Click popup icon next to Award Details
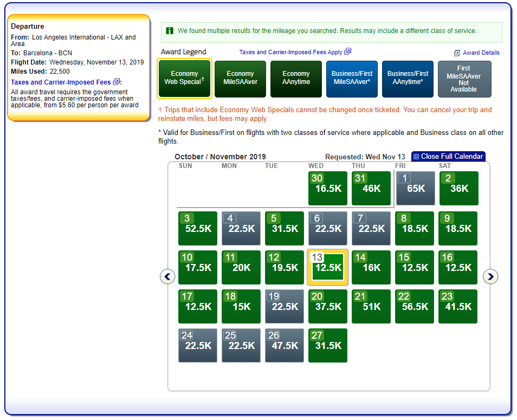517x420 pixels. 457,53
